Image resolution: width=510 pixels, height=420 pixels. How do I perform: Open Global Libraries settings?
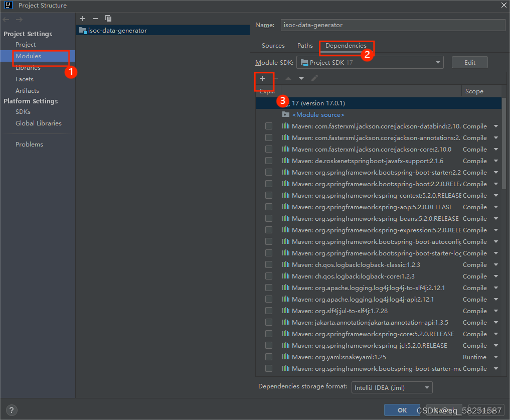click(x=38, y=123)
